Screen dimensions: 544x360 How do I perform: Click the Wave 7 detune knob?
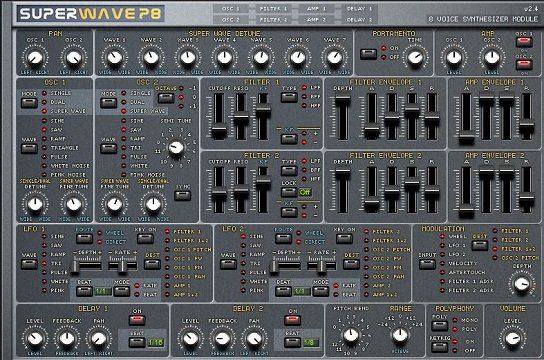334,58
